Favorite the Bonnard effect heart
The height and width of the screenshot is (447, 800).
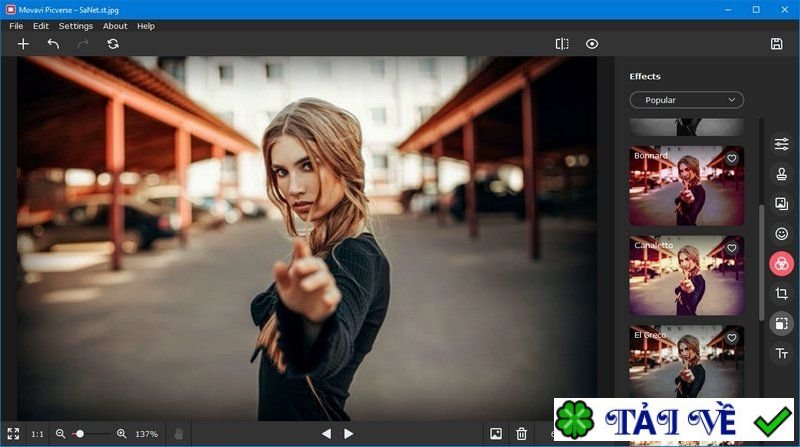[x=732, y=158]
